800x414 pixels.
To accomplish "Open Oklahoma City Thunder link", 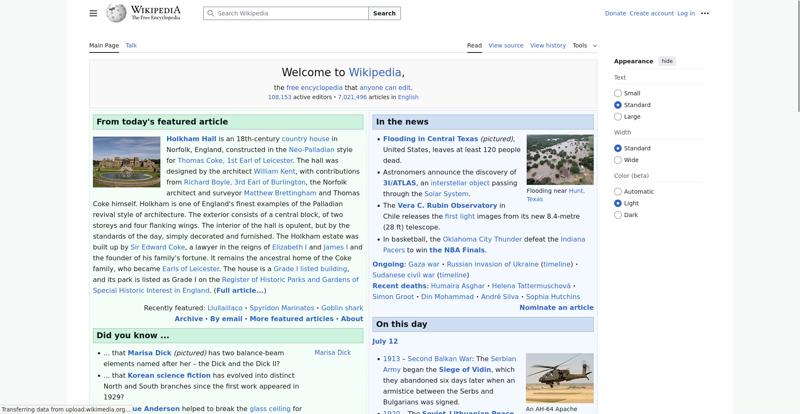I will [x=482, y=239].
